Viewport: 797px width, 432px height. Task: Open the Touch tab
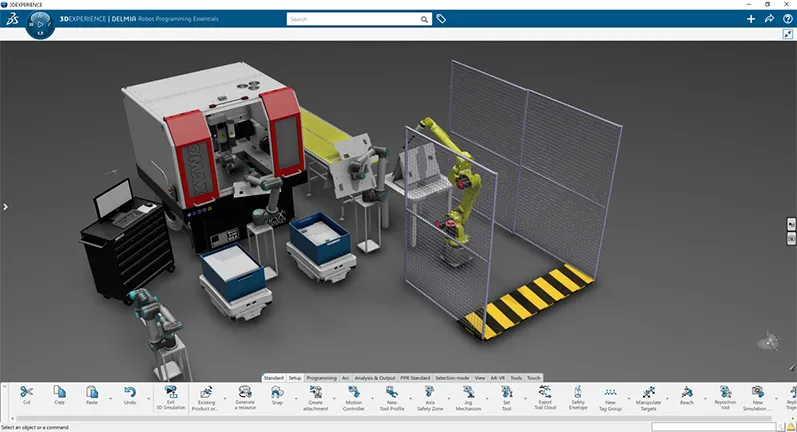534,378
